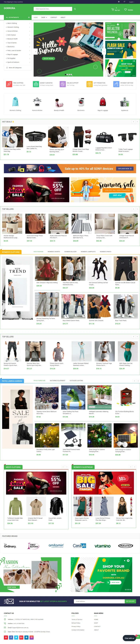Select the first hero slider dot

click(x=65, y=75)
